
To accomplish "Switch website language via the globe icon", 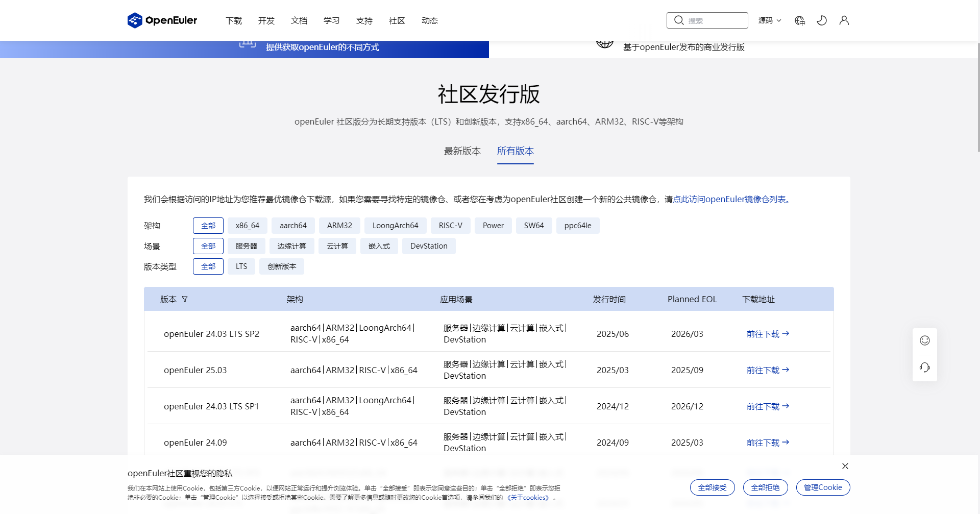I will [x=799, y=20].
